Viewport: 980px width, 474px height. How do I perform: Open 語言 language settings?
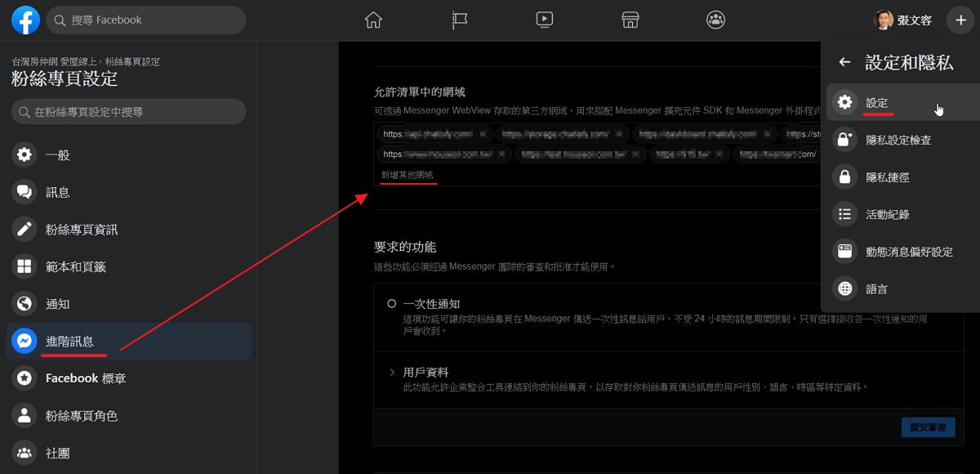click(x=877, y=288)
